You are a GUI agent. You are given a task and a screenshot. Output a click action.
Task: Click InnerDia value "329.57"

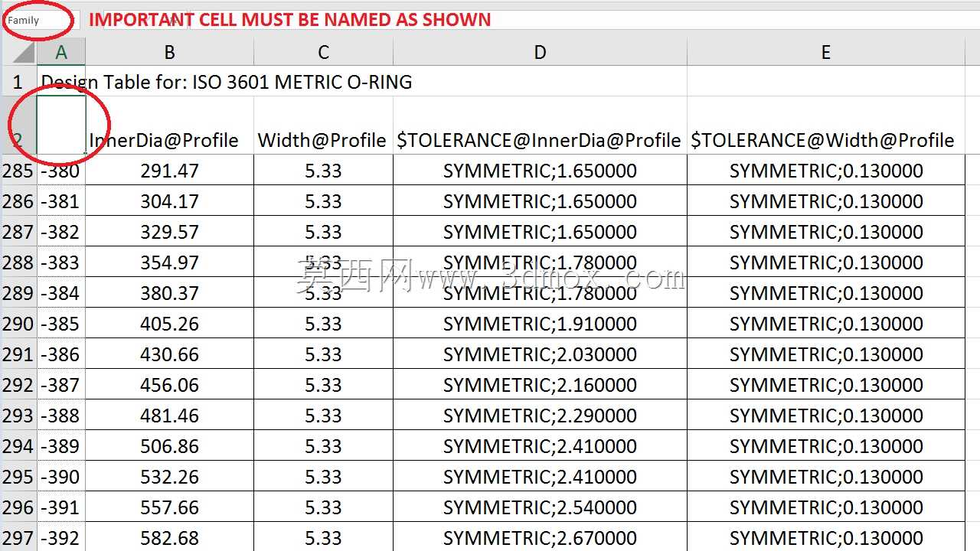pos(169,231)
